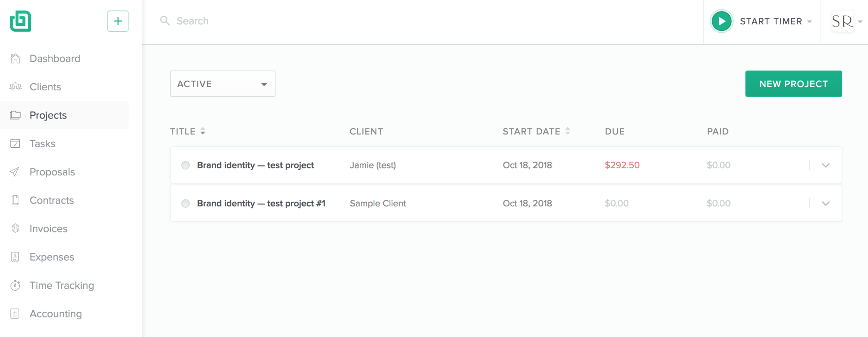Screen dimensions: 868x337
Task: Open the Dashboard section from the sidebar
Action: [x=55, y=58]
